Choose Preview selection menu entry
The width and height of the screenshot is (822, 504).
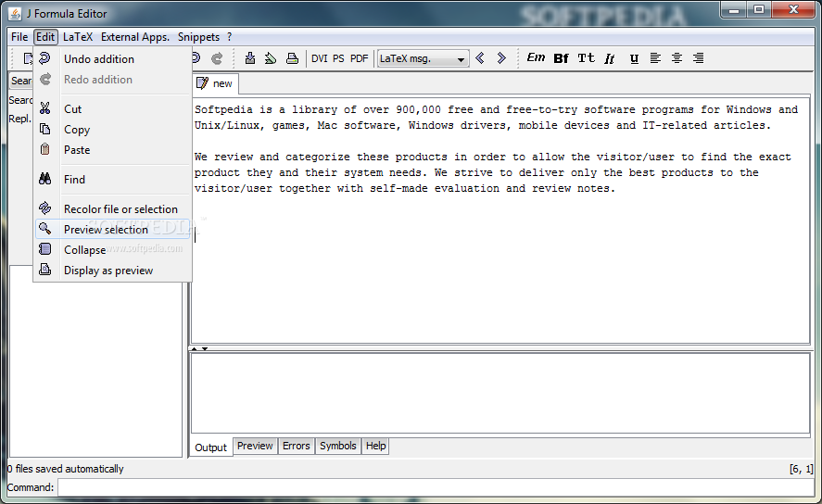[113, 230]
